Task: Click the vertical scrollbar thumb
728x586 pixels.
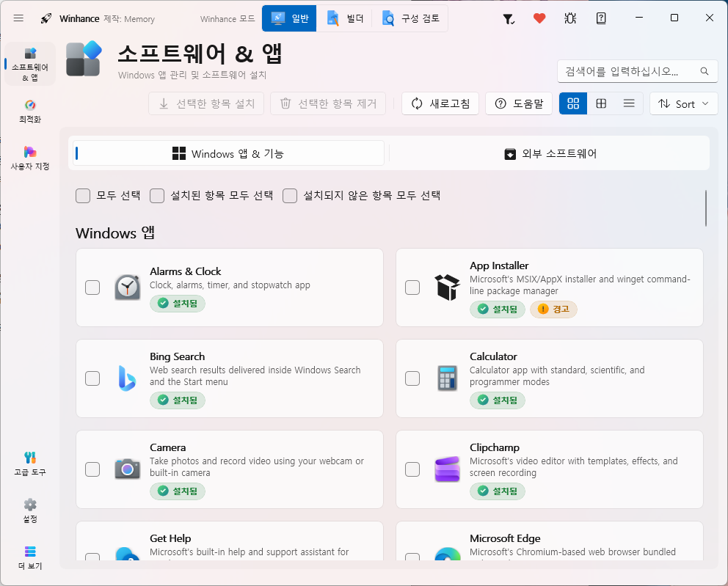Action: [706, 208]
